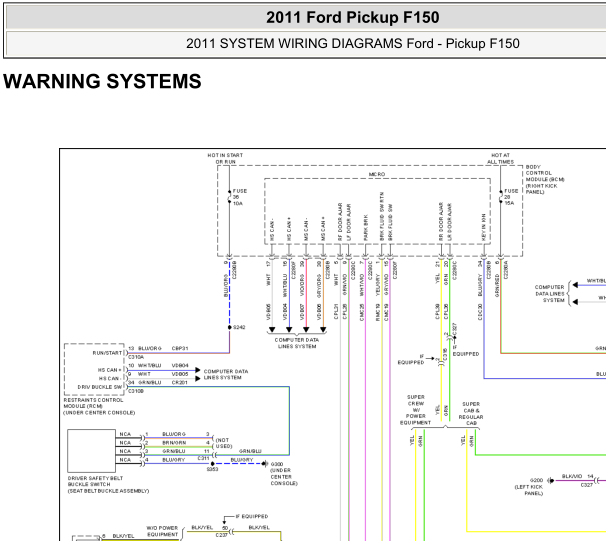
Task: Click the "MS CAN -" pin label
Action: (x=306, y=230)
